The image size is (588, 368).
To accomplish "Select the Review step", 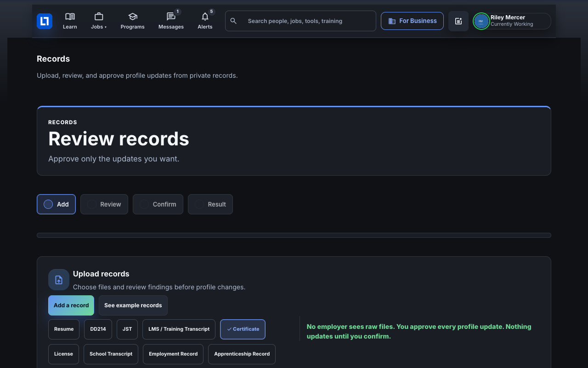I will click(x=104, y=204).
